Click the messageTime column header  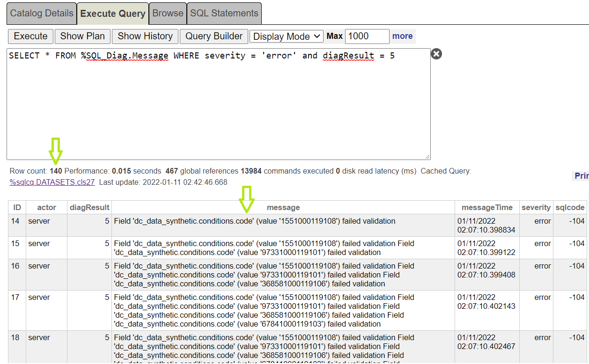coord(487,207)
